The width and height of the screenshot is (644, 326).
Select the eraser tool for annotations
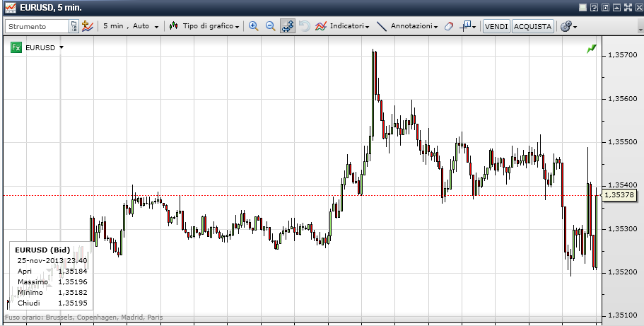point(448,26)
